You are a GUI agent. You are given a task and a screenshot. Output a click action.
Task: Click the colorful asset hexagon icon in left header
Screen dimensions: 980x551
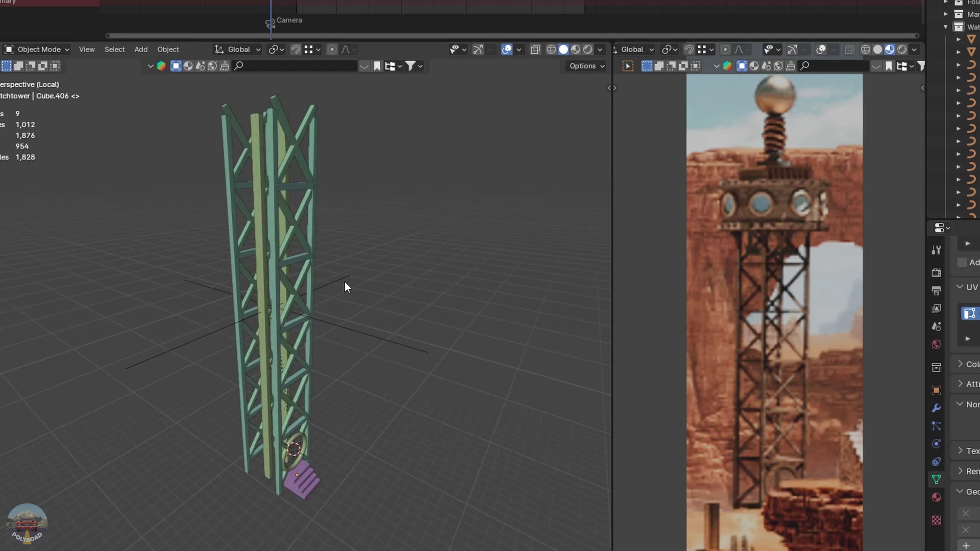(x=161, y=66)
